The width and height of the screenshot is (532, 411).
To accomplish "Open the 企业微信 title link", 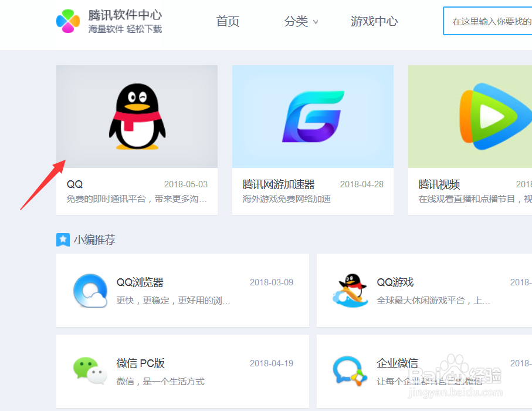I will [397, 363].
